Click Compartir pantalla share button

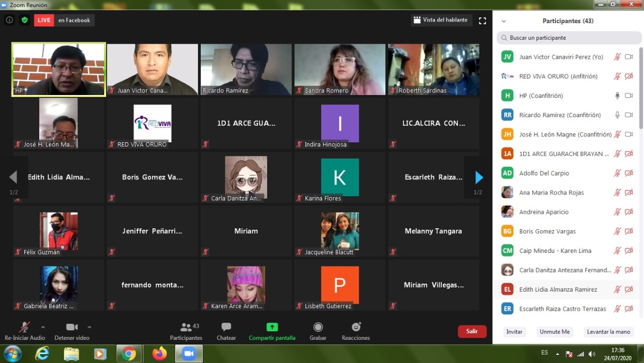[272, 331]
